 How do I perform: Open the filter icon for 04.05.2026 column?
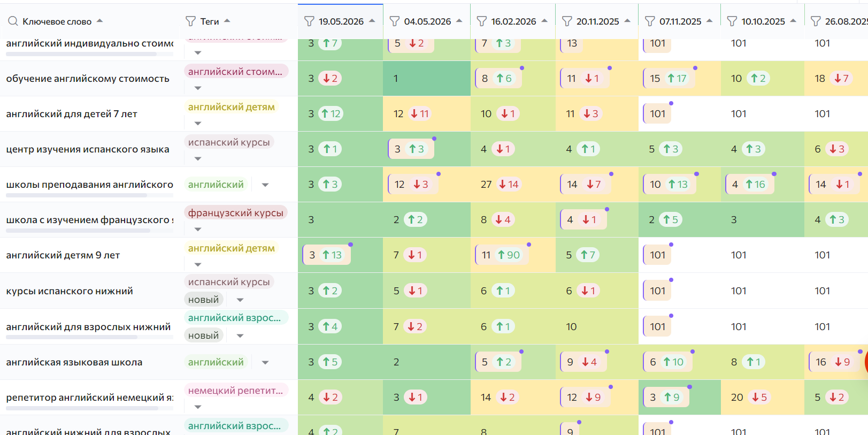(395, 21)
